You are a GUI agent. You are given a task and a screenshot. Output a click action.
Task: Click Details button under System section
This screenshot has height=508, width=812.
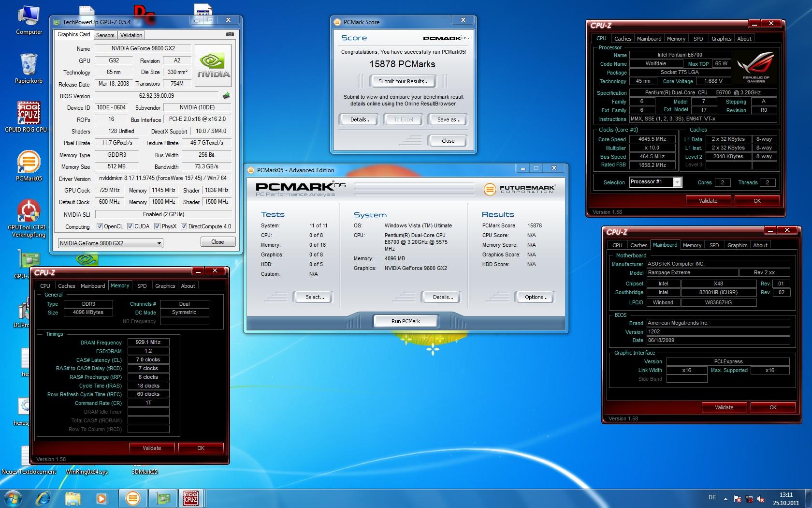[443, 297]
